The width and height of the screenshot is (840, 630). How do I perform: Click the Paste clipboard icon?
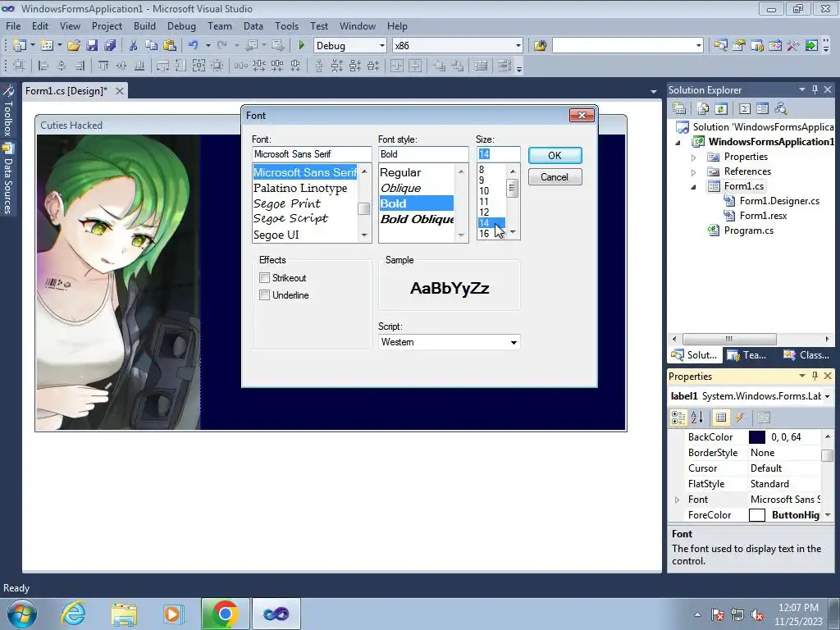click(x=170, y=46)
